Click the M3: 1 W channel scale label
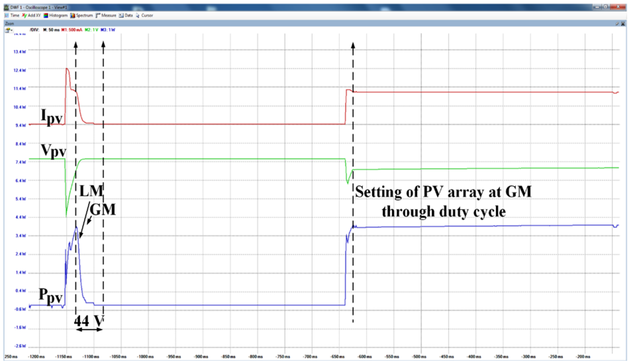The height and width of the screenshot is (364, 631). point(108,30)
